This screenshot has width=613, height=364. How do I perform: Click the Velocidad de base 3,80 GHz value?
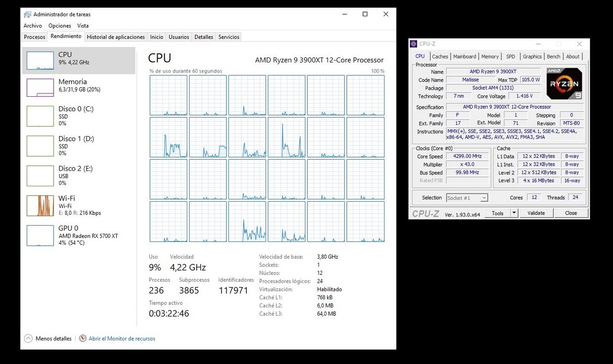click(x=328, y=257)
